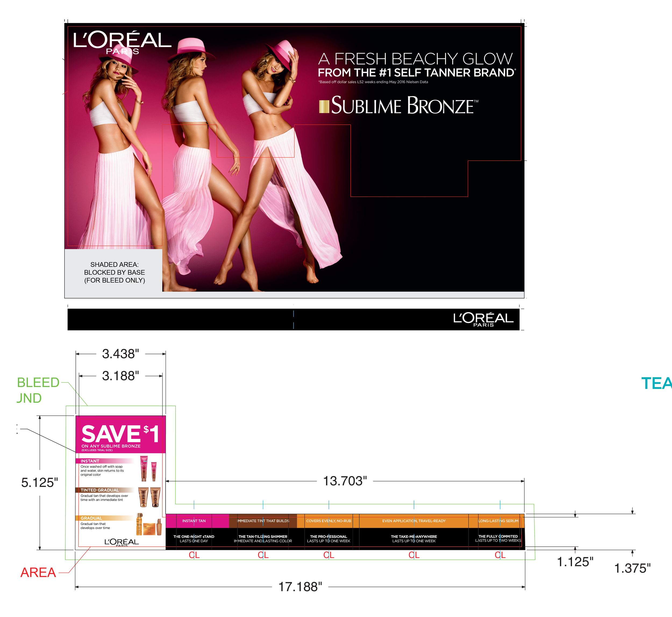Select the 1.125" dimension label
Viewport: 672px width, 617px height.
pos(575,562)
